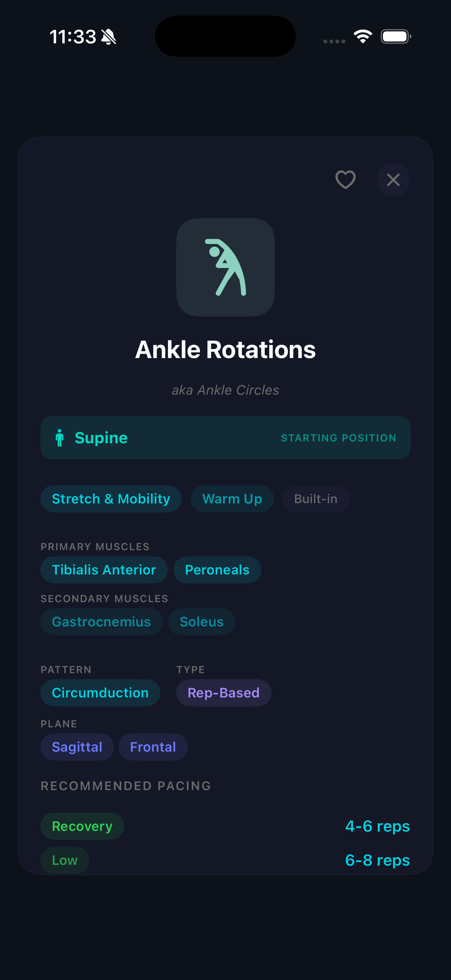451x980 pixels.
Task: Toggle the Warm Up tag
Action: click(232, 498)
